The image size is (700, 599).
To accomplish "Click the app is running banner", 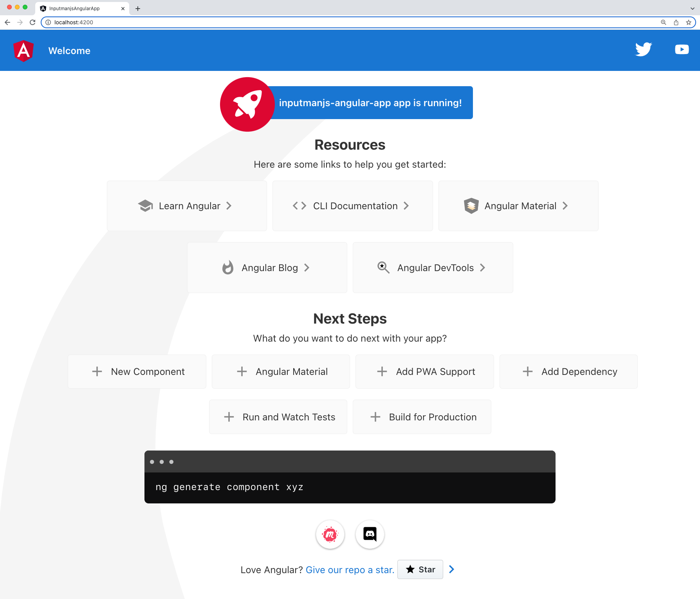I will pos(370,103).
